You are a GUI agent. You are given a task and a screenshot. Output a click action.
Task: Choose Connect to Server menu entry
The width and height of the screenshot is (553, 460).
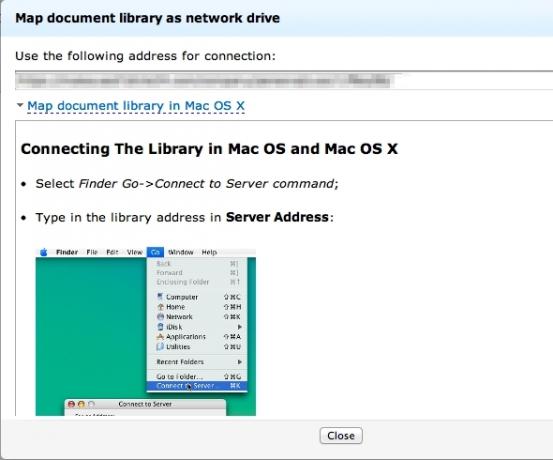(197, 386)
